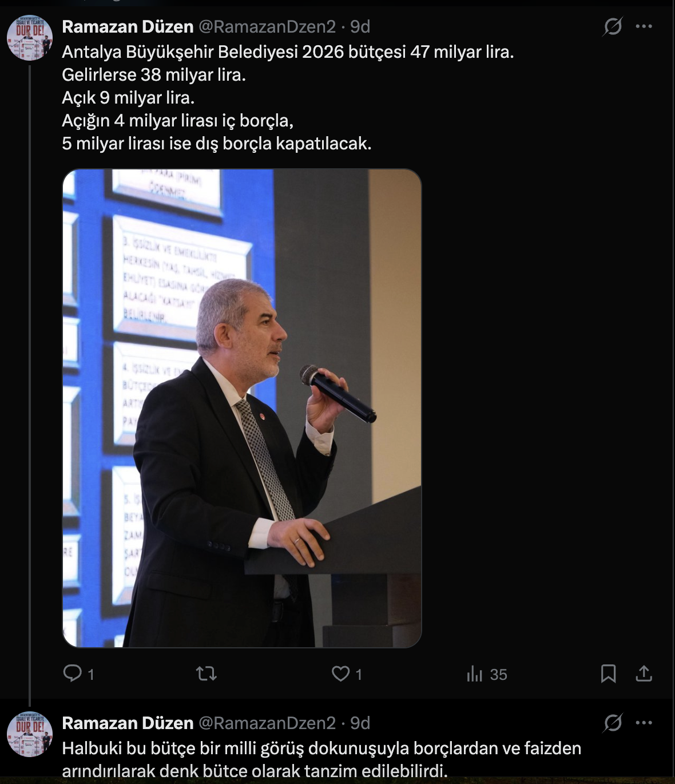
Task: Click Ramazan Düzen name in second tweet
Action: coord(128,723)
